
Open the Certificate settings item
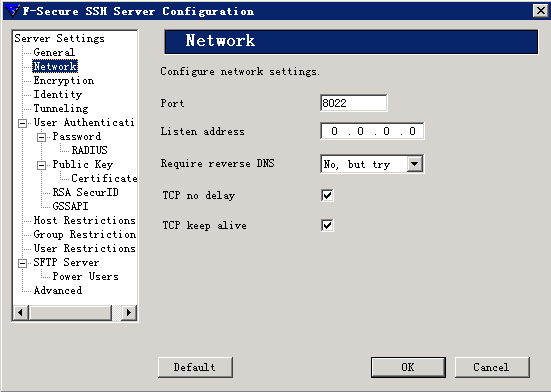click(104, 178)
